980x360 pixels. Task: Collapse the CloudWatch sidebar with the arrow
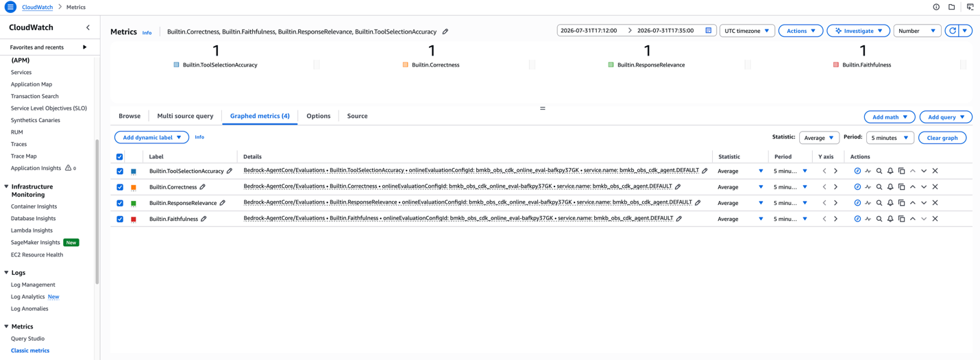(x=88, y=27)
